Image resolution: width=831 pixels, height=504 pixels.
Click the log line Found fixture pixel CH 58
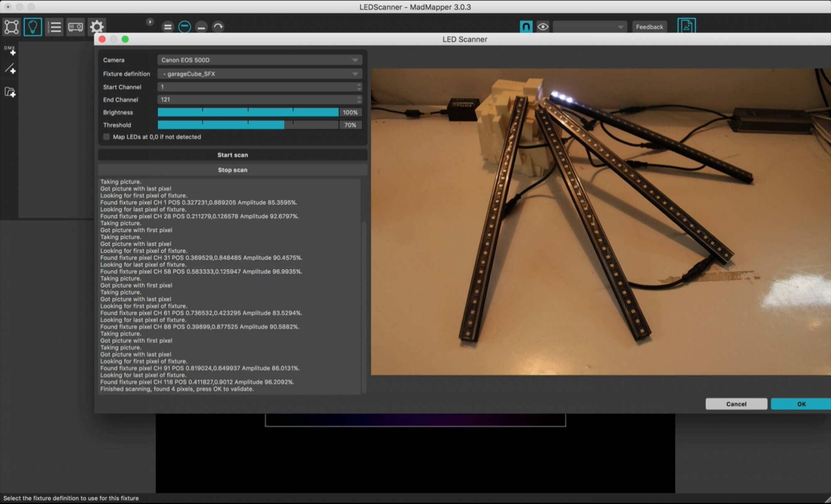tap(201, 272)
